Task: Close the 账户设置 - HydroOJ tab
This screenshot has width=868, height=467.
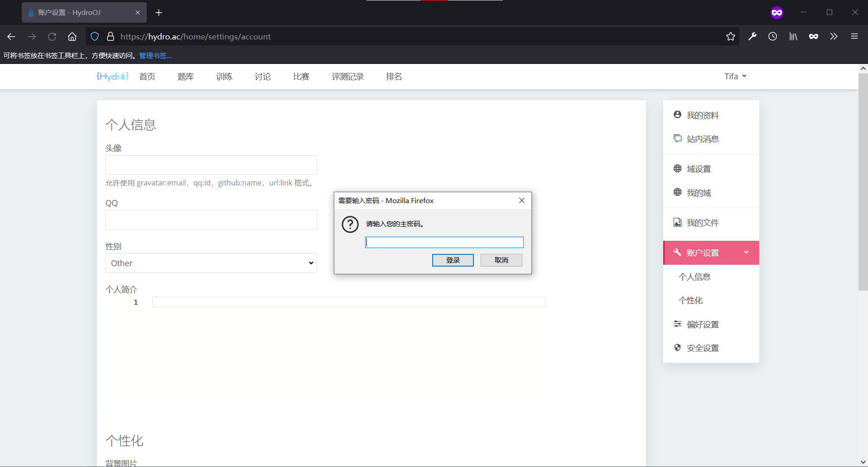Action: (138, 13)
